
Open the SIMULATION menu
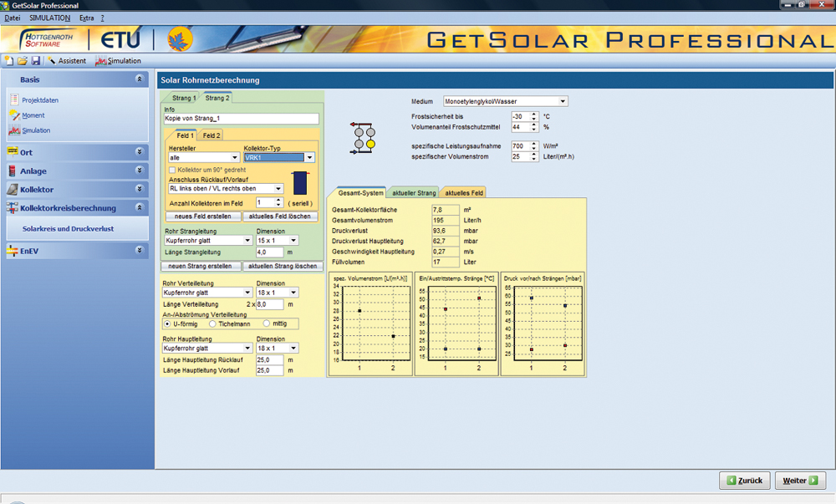point(49,18)
